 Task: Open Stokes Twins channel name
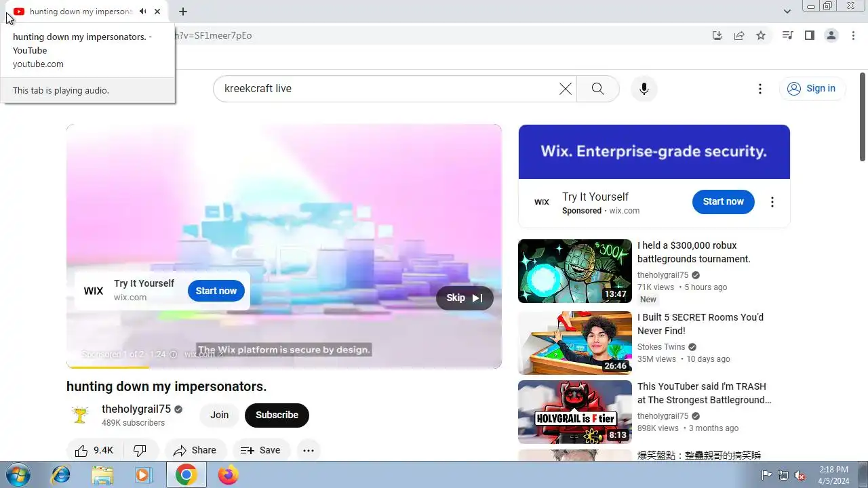pos(661,347)
